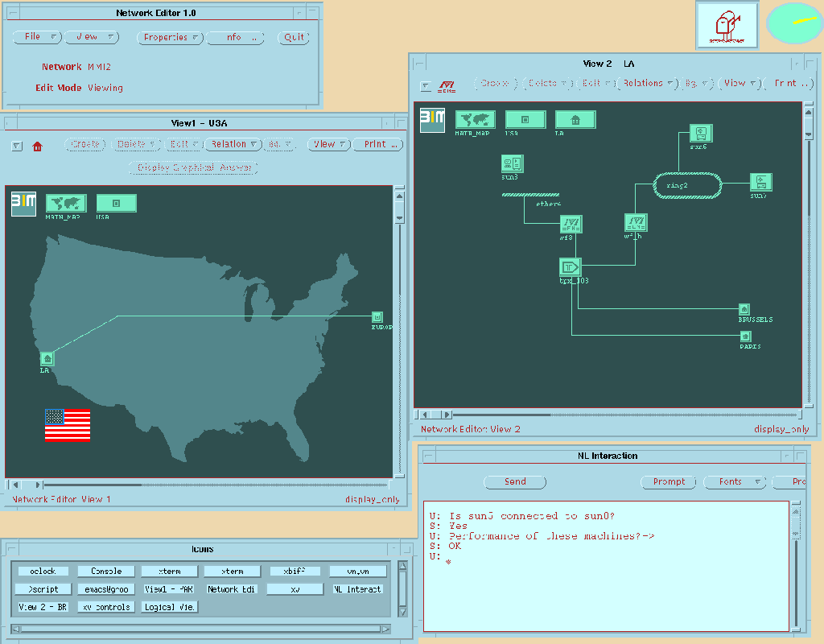Screen dimensions: 824x644
Task: Select the trx_103 node icon
Action: (x=571, y=266)
